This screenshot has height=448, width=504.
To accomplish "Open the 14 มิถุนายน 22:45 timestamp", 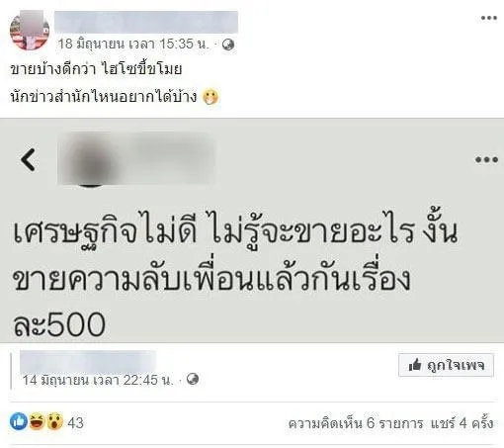I will [x=98, y=380].
